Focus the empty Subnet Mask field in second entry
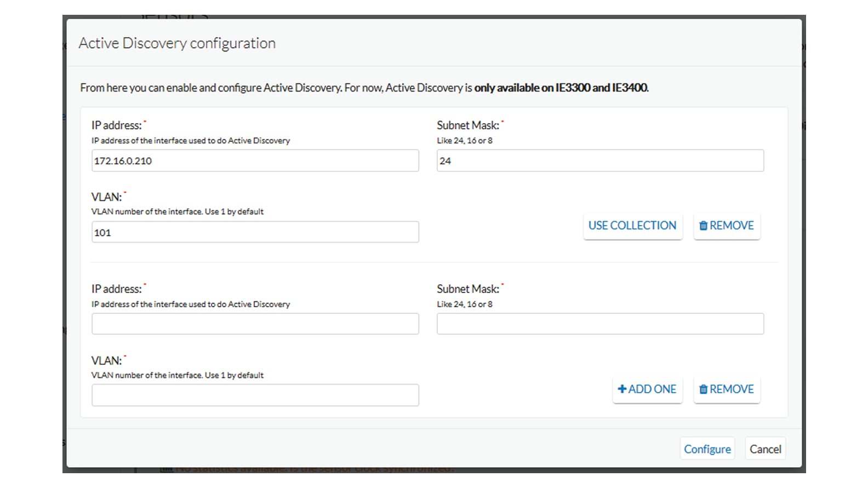Image resolution: width=868 pixels, height=488 pixels. (x=600, y=324)
